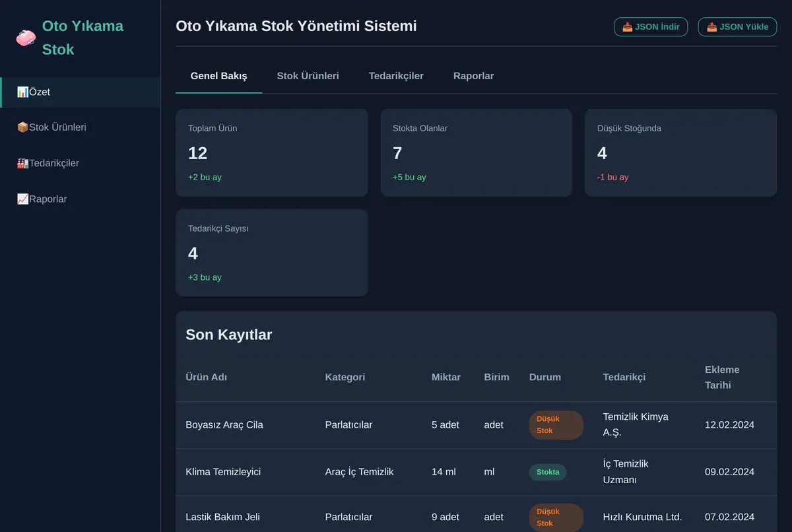This screenshot has width=792, height=532.
Task: Click the 9 adet quantity cell
Action: [x=445, y=517]
